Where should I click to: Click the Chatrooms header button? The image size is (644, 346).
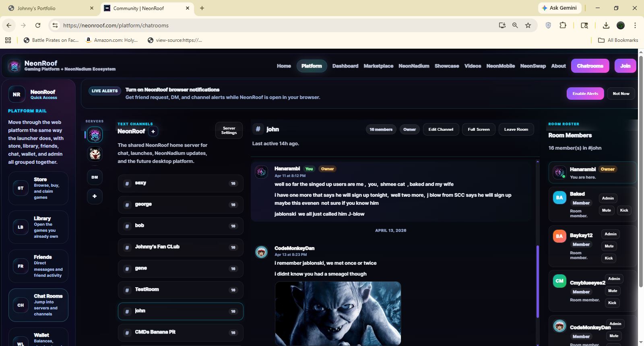tap(590, 66)
